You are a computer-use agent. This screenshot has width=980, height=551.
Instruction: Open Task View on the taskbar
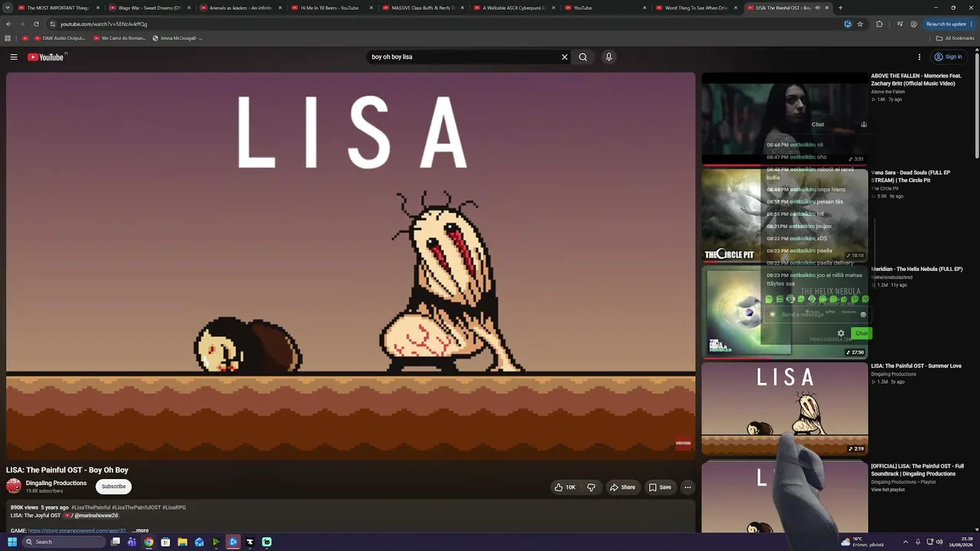pos(115,542)
